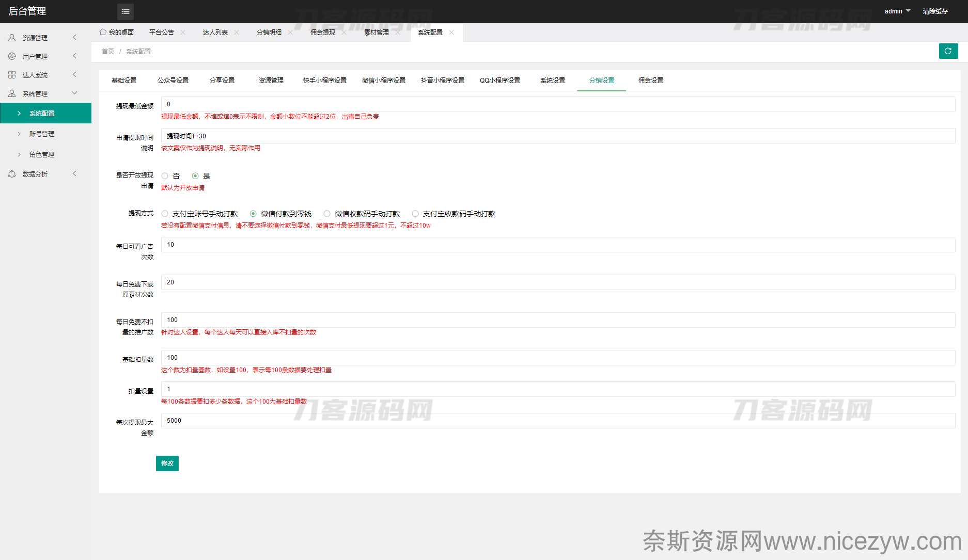
Task: Click the 每日可看广告次数 input field
Action: click(558, 245)
